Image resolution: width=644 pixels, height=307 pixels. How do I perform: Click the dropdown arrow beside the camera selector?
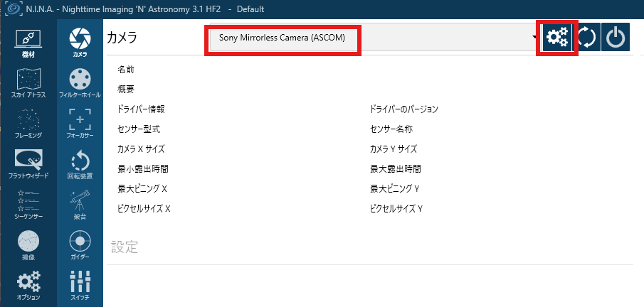[x=534, y=38]
